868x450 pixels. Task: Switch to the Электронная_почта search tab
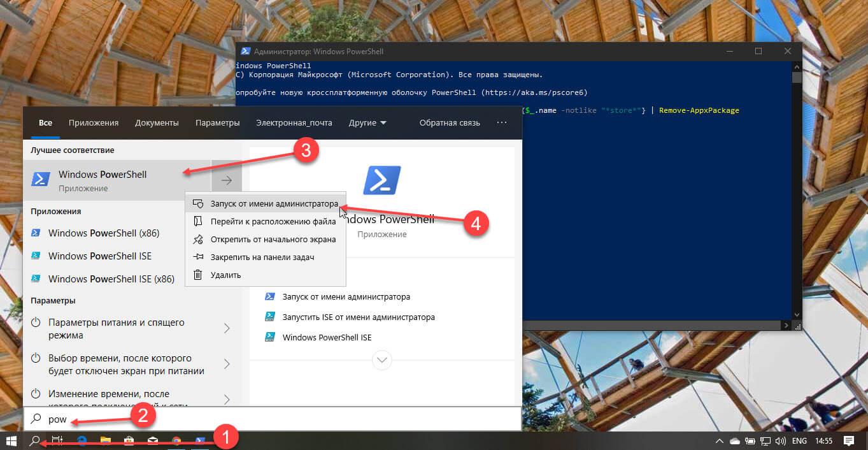click(294, 123)
